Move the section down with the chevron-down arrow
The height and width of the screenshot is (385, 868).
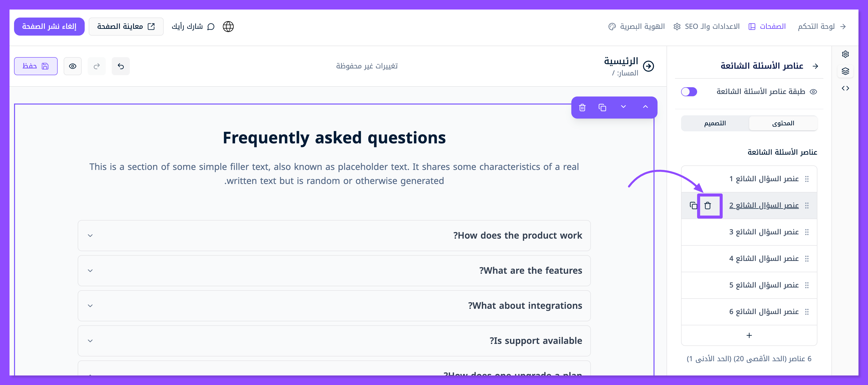point(623,107)
